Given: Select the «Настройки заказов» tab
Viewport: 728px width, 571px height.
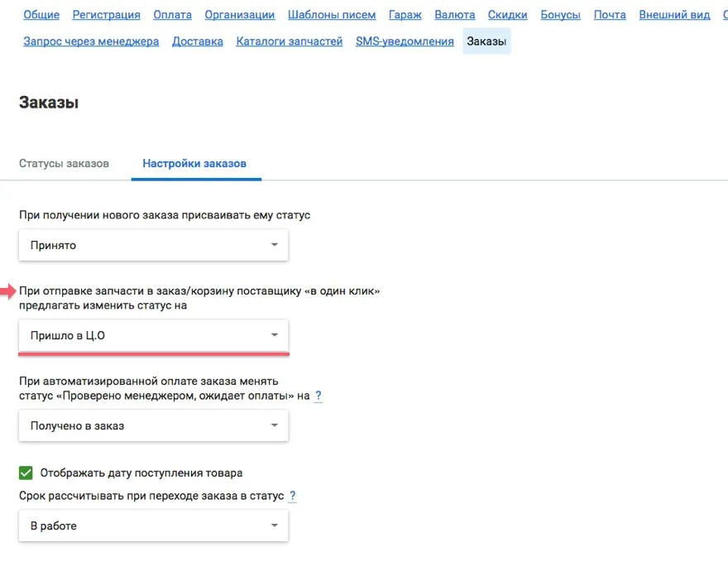Looking at the screenshot, I should [194, 163].
